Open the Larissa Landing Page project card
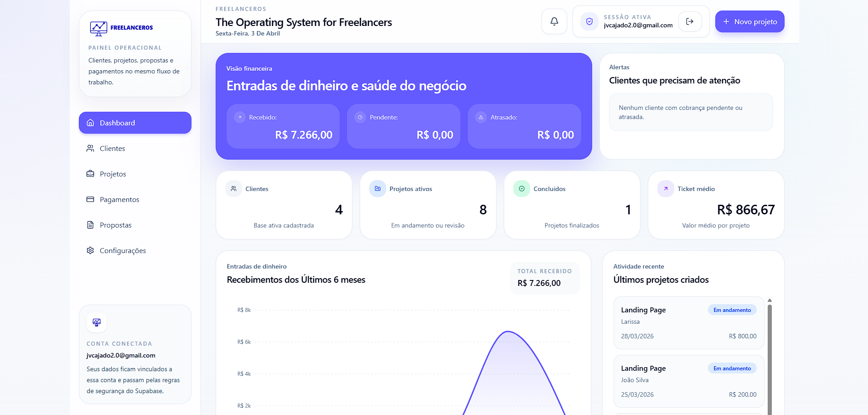 (x=688, y=323)
